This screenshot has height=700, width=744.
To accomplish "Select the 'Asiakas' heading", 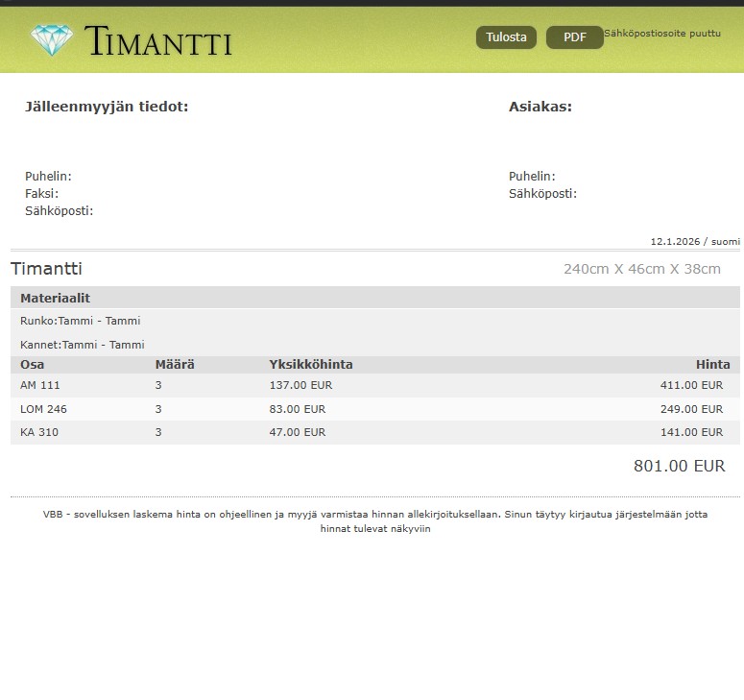I will tap(540, 107).
